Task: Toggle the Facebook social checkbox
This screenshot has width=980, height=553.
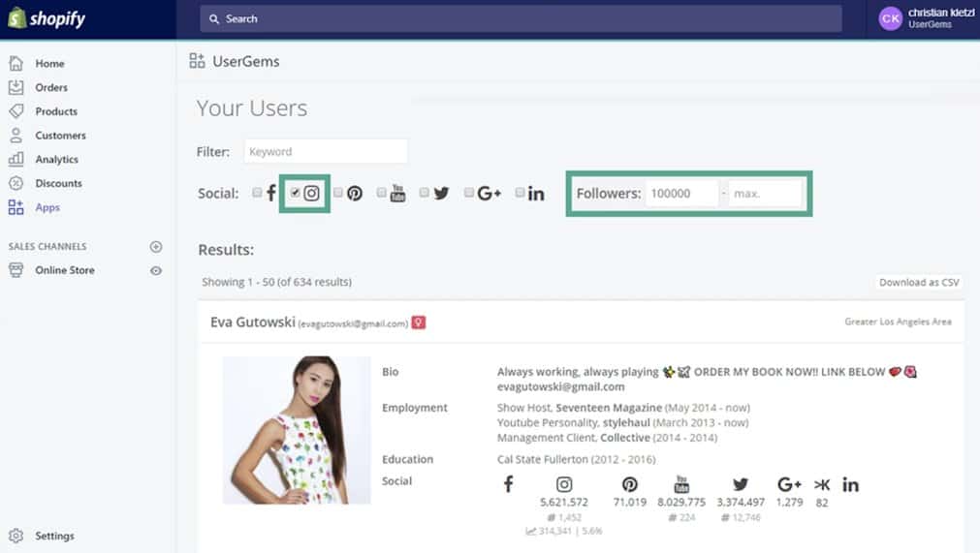Action: click(x=257, y=192)
